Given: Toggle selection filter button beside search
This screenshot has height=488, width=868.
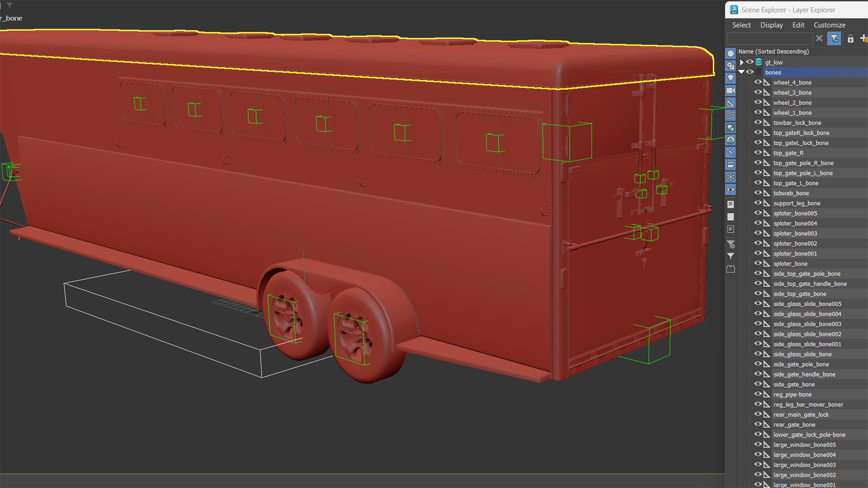Looking at the screenshot, I should pyautogui.click(x=834, y=38).
